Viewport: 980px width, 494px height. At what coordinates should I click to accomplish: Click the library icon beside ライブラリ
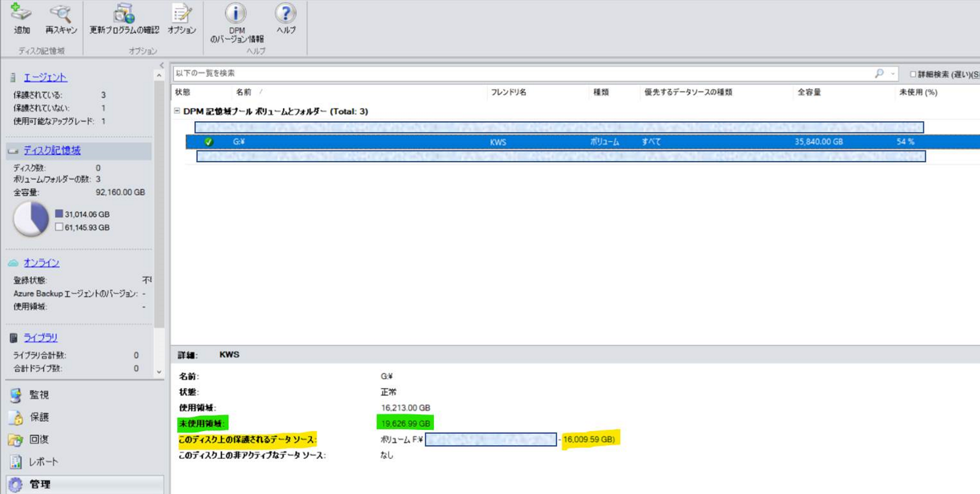coord(14,338)
